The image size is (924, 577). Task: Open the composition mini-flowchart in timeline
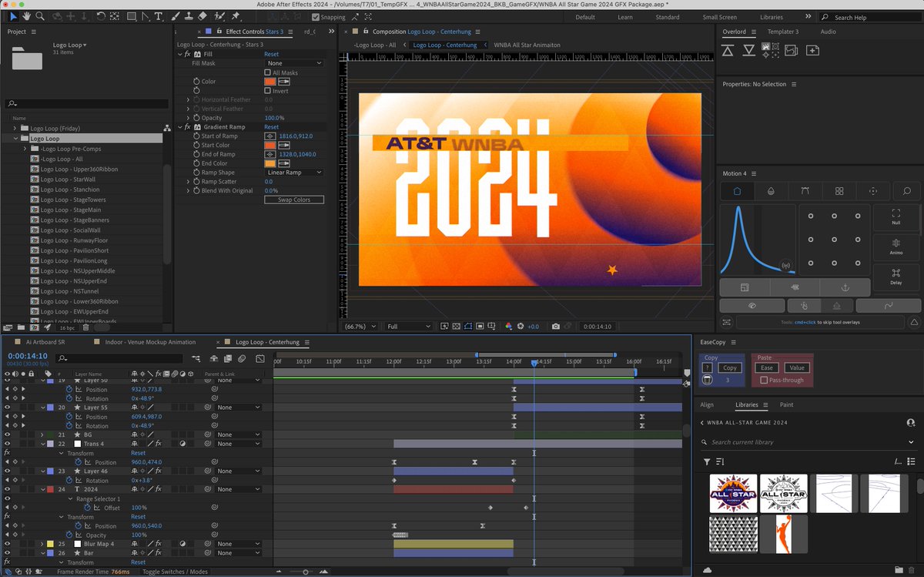(196, 358)
